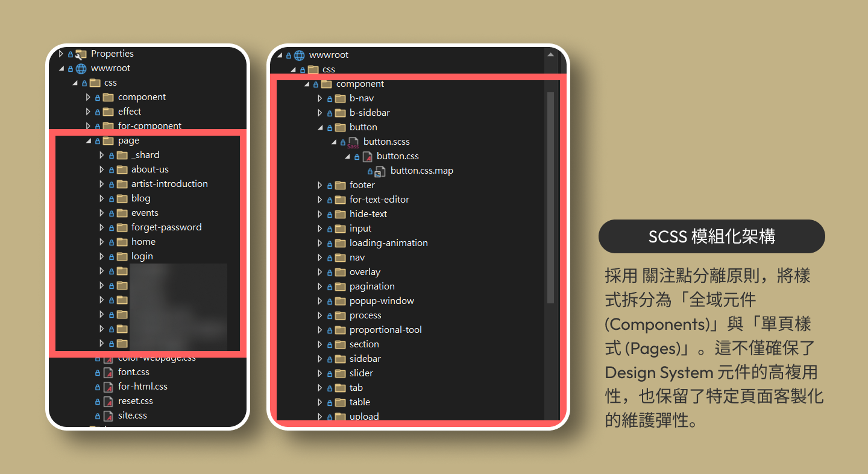Viewport: 868px width, 474px height.
Task: Click the button.css.map file icon
Action: click(380, 171)
